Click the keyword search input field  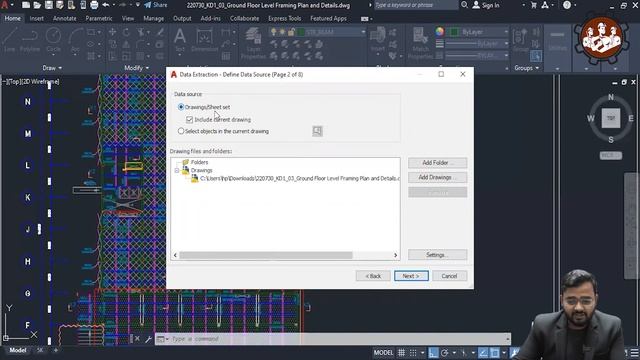[416, 5]
